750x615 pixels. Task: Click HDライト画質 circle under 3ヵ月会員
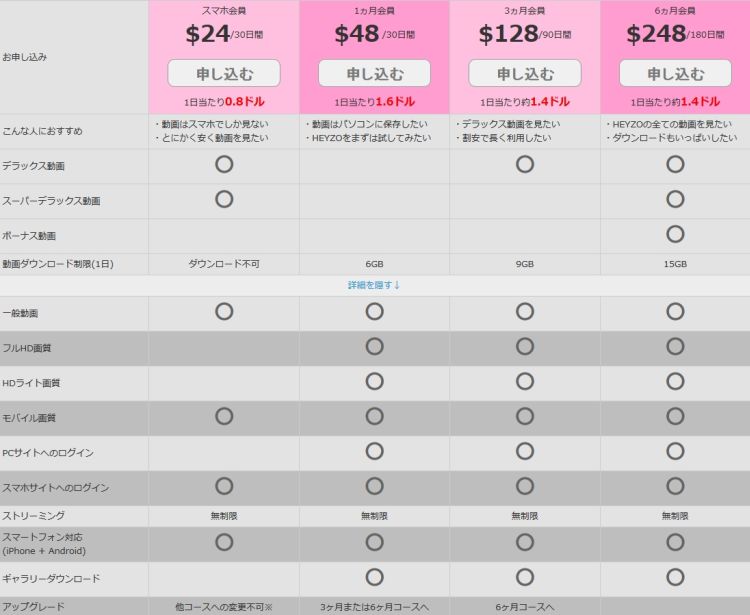525,381
